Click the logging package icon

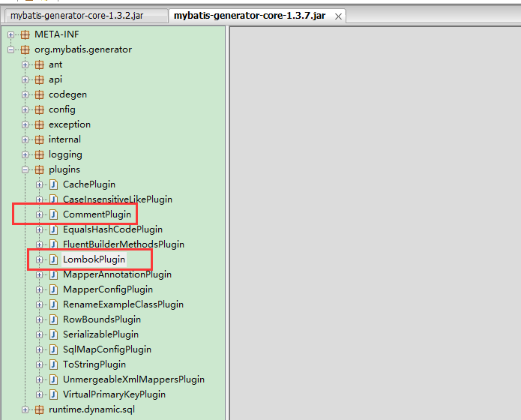(x=40, y=154)
